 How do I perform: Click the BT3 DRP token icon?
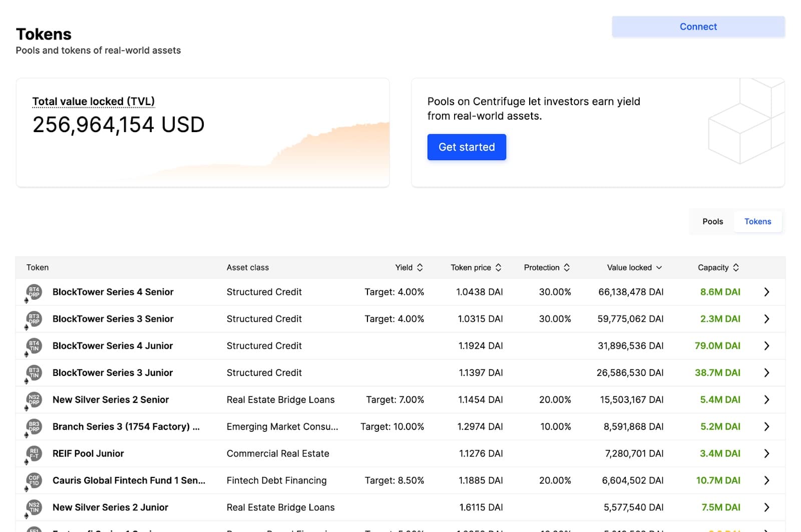(34, 319)
